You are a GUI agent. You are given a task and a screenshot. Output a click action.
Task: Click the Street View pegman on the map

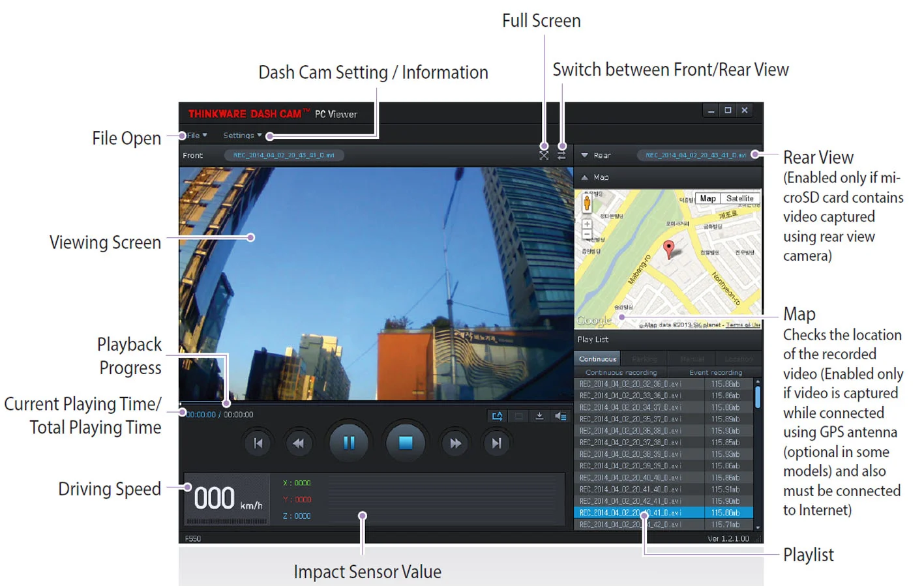point(587,203)
